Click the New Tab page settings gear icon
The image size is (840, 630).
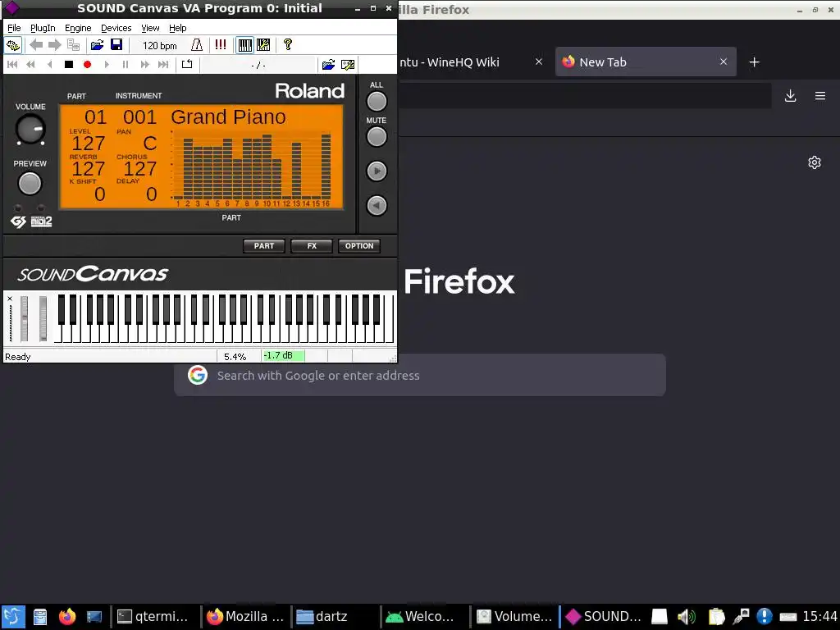(x=815, y=162)
